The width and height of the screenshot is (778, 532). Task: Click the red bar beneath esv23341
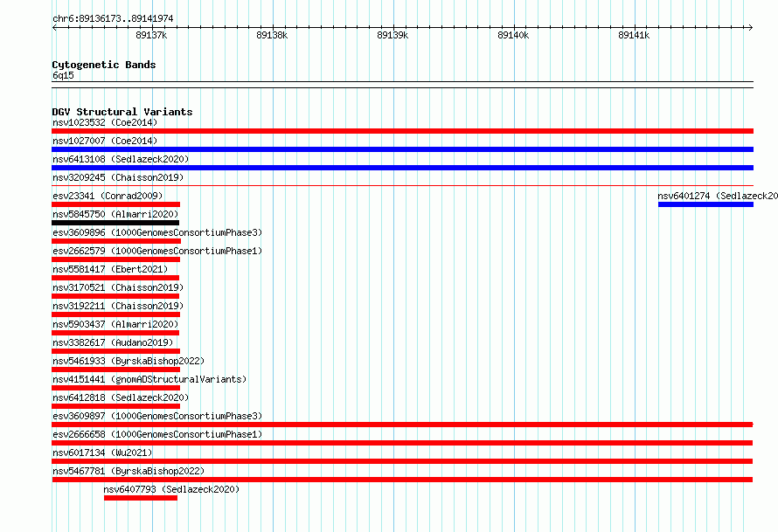115,204
